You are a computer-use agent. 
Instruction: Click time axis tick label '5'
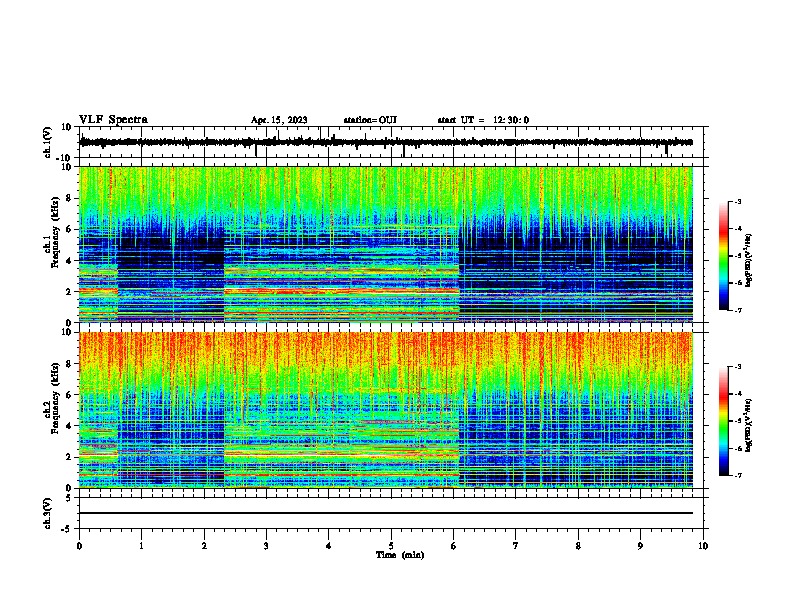coord(391,546)
